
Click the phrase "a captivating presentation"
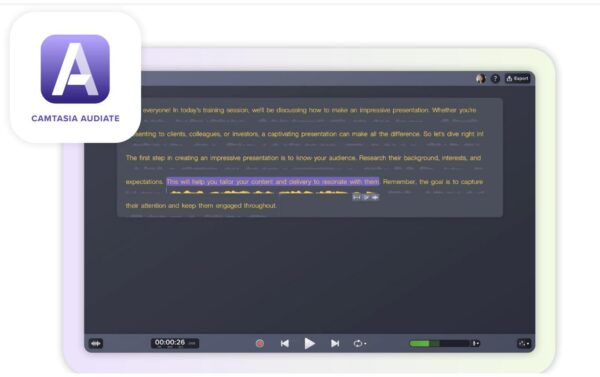pos(299,134)
